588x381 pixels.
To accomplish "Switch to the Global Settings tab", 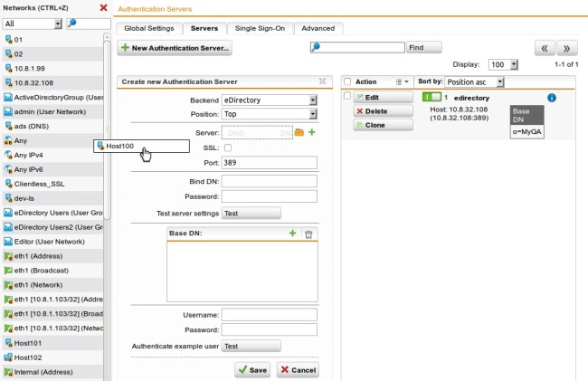I will 148,28.
